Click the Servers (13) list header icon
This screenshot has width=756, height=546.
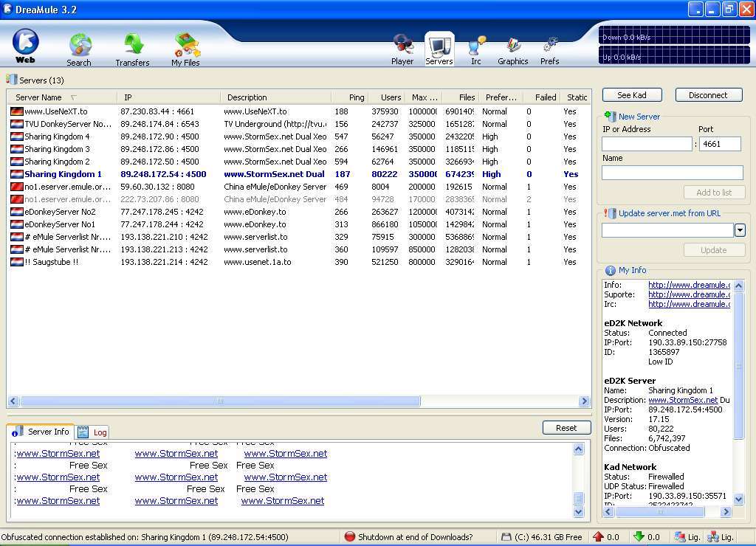click(x=12, y=80)
